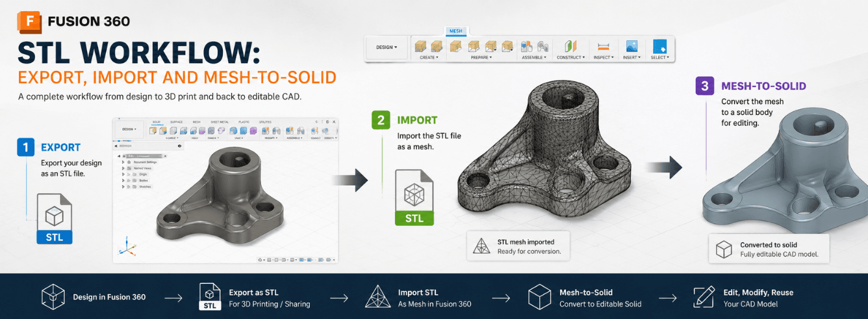This screenshot has height=319, width=868.
Task: Click the third Prepare cube icon in the Mesh toolbar
Action: click(491, 46)
